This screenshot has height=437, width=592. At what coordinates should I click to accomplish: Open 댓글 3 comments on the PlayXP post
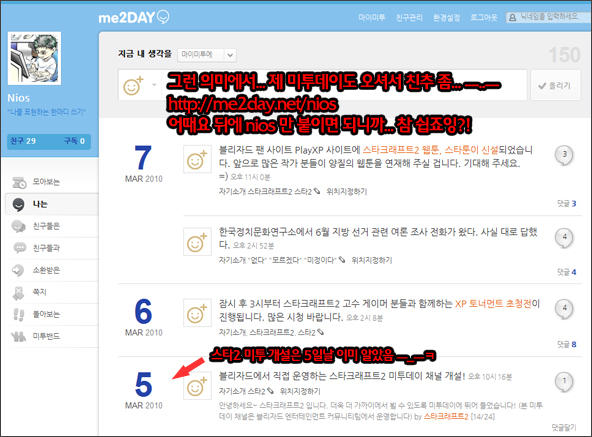point(566,204)
